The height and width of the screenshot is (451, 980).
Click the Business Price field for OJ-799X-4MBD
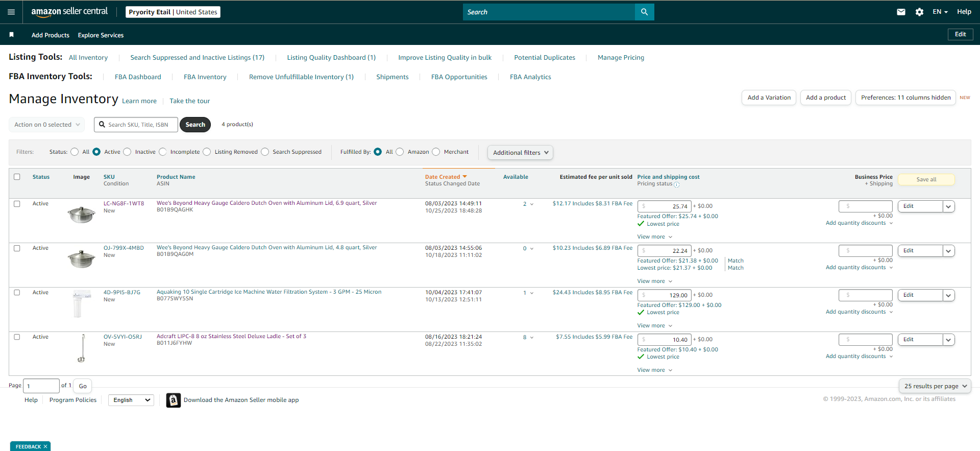coord(865,251)
